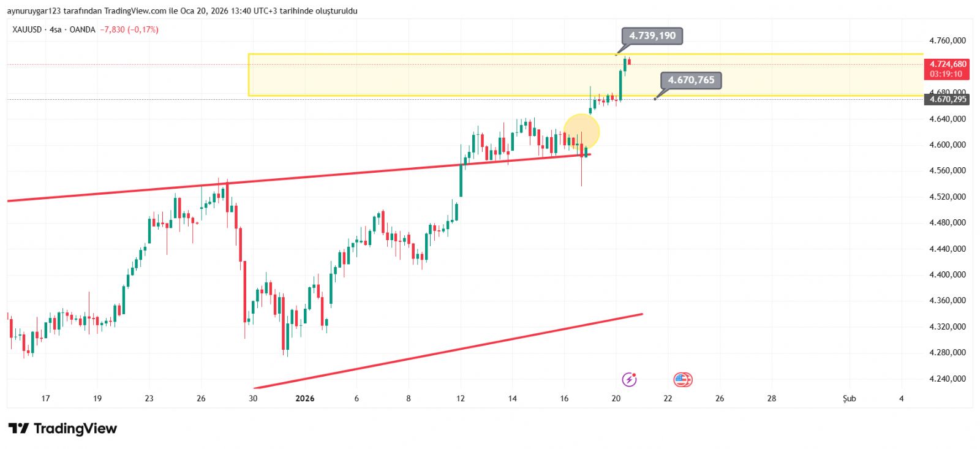Click the TradingView logo at the bottom

coord(62,428)
